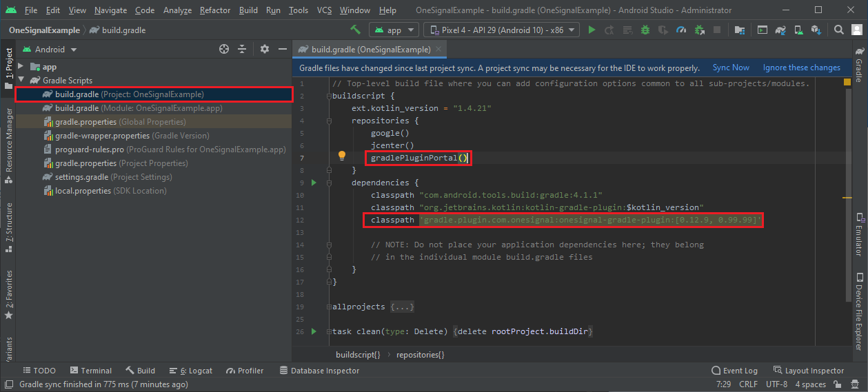
Task: Open the Event Log button
Action: [x=734, y=371]
